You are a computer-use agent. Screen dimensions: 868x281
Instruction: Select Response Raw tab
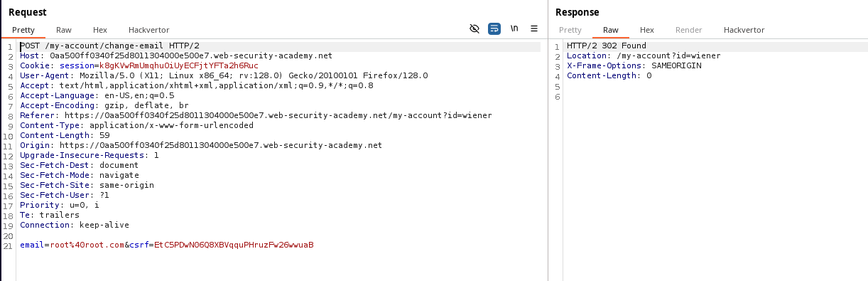pyautogui.click(x=611, y=30)
